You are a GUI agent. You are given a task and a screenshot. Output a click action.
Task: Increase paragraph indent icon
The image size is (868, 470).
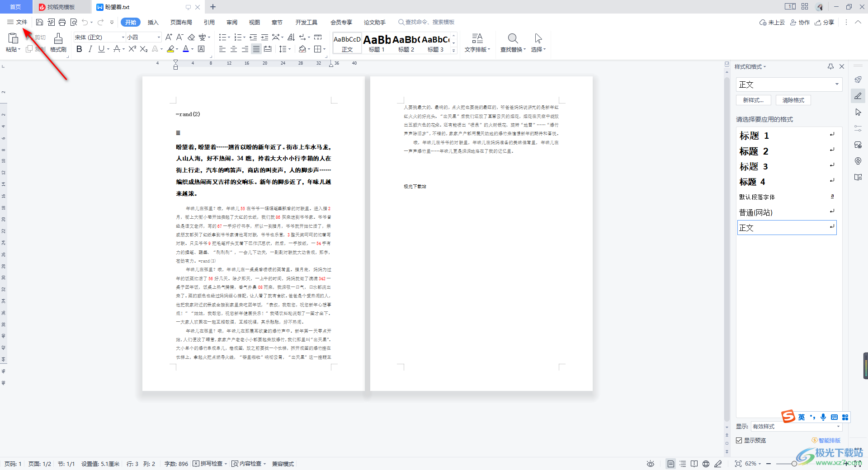(x=264, y=37)
